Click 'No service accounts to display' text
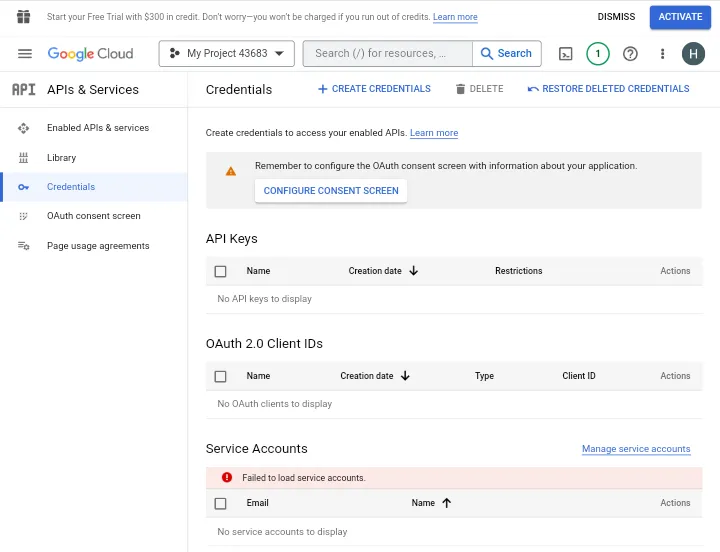This screenshot has height=552, width=720. tap(282, 532)
